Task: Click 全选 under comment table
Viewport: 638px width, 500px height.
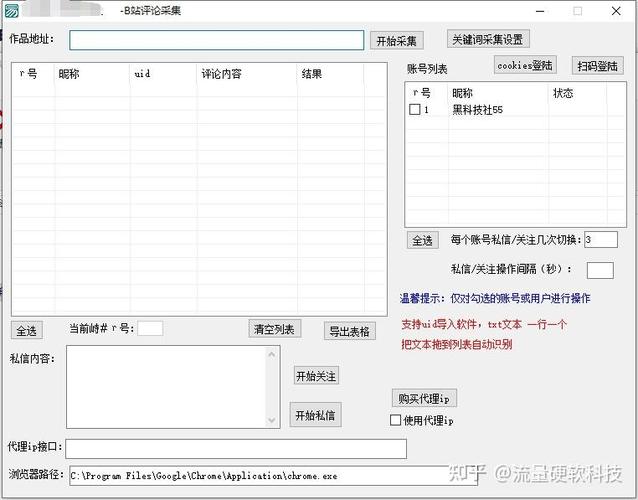Action: tap(26, 330)
